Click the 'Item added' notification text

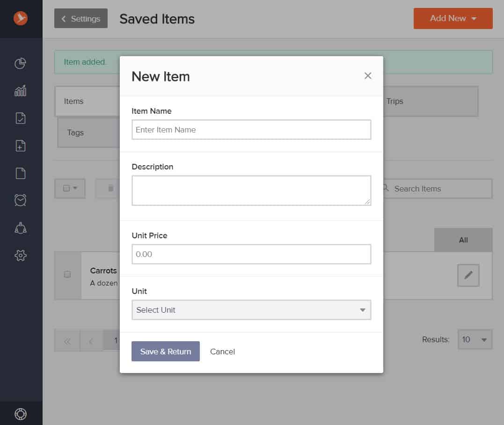[85, 62]
